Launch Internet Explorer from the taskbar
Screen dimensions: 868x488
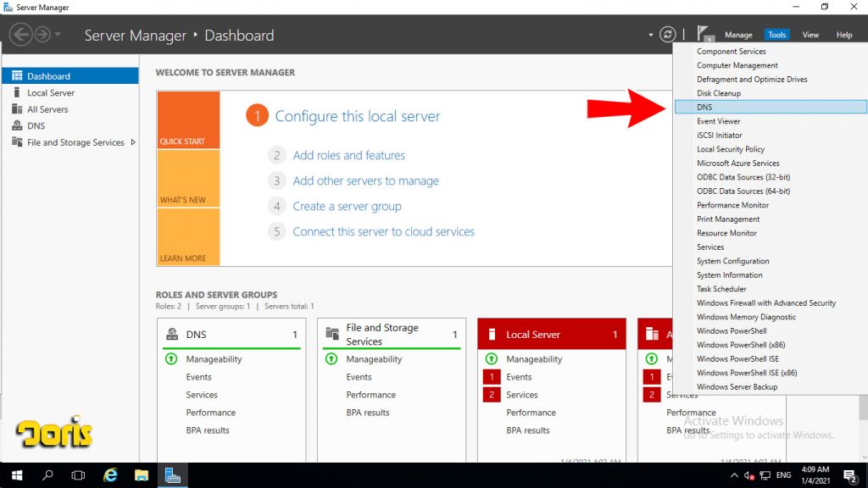pos(111,475)
